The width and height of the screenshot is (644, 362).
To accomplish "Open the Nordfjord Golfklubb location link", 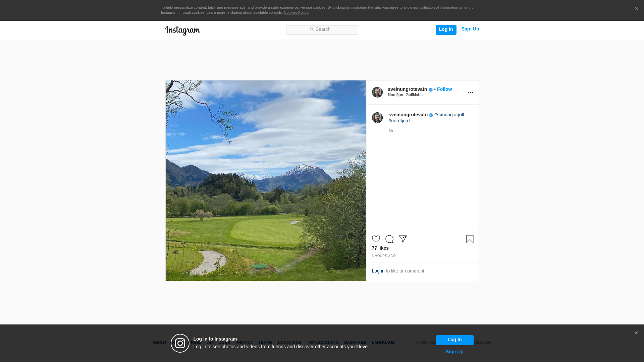I will click(x=405, y=95).
